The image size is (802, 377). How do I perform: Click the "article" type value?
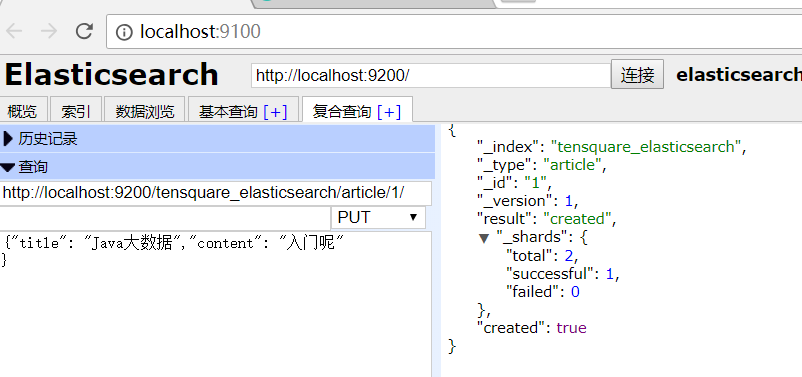click(x=571, y=165)
